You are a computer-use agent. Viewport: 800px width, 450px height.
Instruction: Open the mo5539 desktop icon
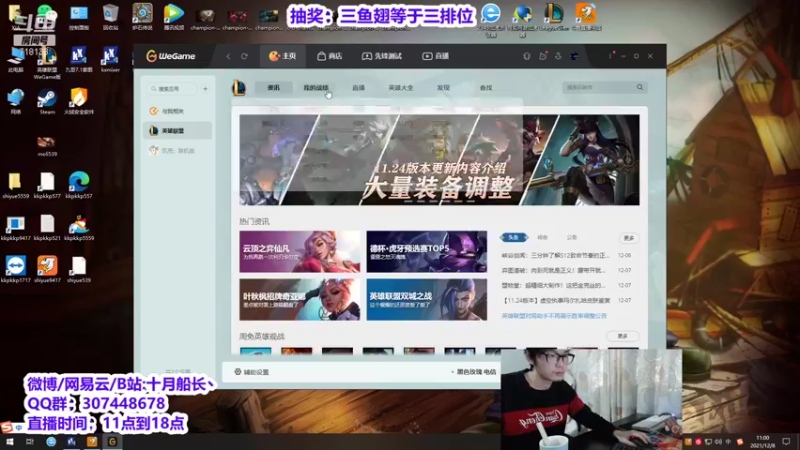click(x=47, y=146)
